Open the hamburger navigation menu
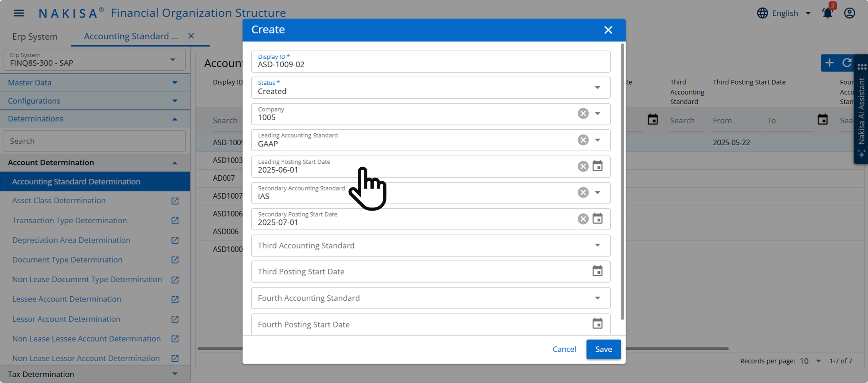 tap(19, 13)
